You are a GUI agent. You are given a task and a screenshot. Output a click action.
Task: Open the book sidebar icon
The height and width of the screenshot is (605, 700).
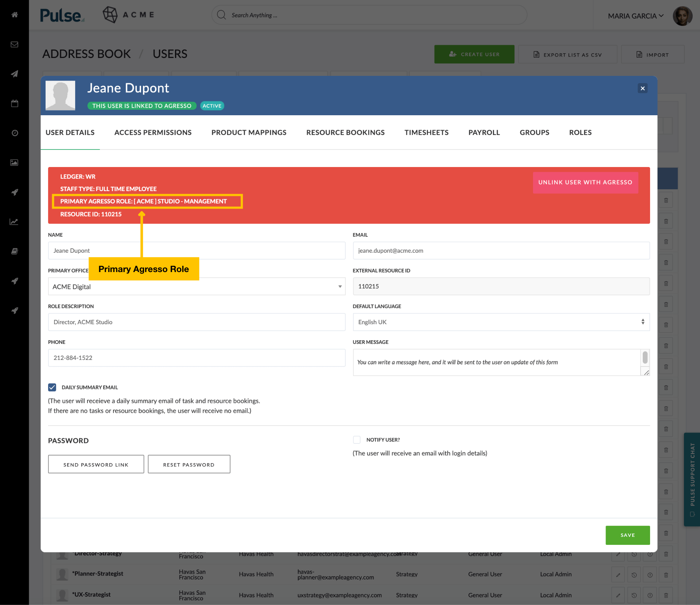pos(15,251)
